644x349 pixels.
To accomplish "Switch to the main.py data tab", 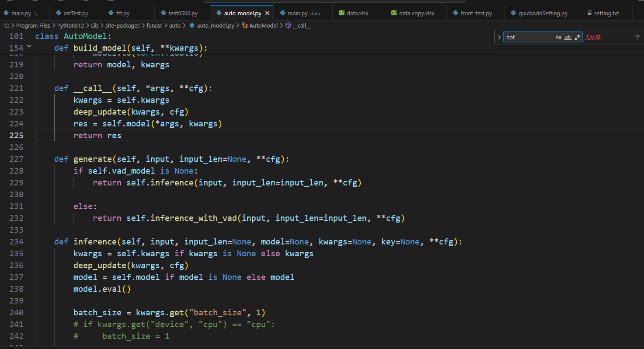I will [x=303, y=13].
